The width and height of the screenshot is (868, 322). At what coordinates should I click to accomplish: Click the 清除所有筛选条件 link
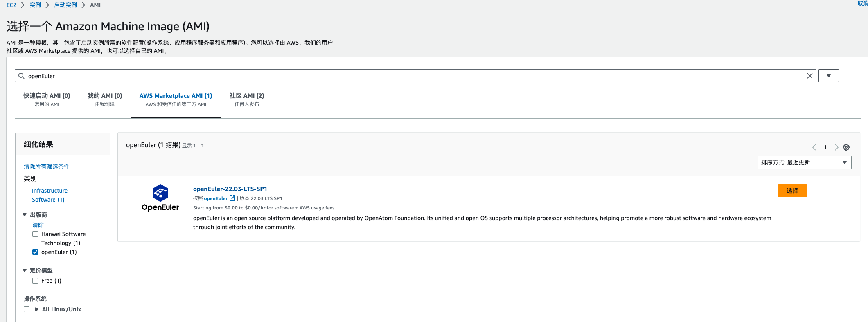[x=47, y=167]
